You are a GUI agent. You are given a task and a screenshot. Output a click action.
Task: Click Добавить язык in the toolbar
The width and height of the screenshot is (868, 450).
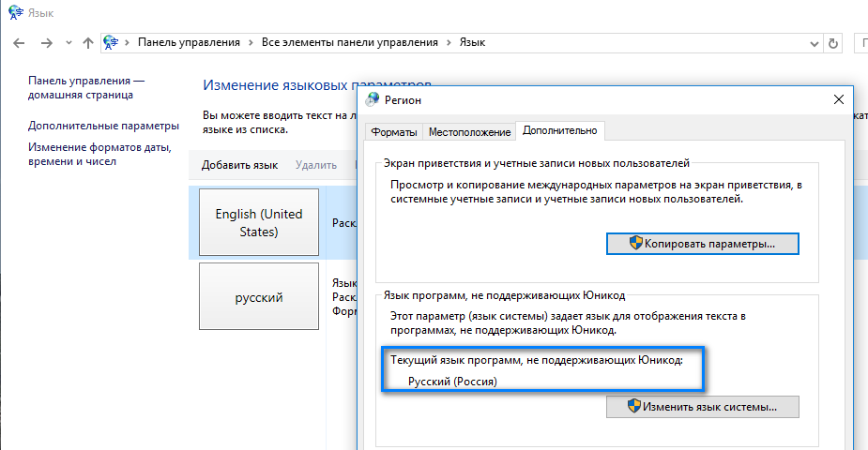(x=239, y=165)
